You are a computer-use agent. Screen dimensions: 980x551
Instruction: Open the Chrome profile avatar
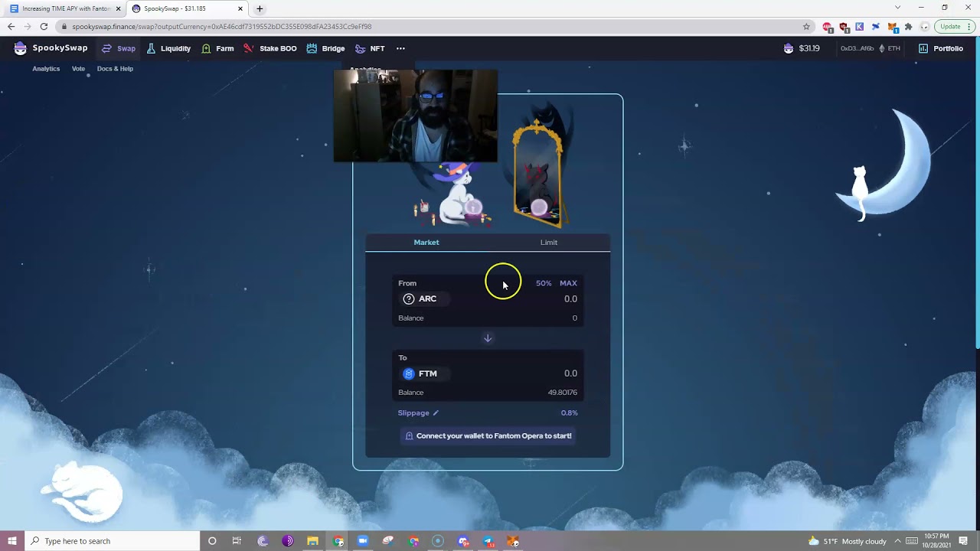pyautogui.click(x=925, y=27)
